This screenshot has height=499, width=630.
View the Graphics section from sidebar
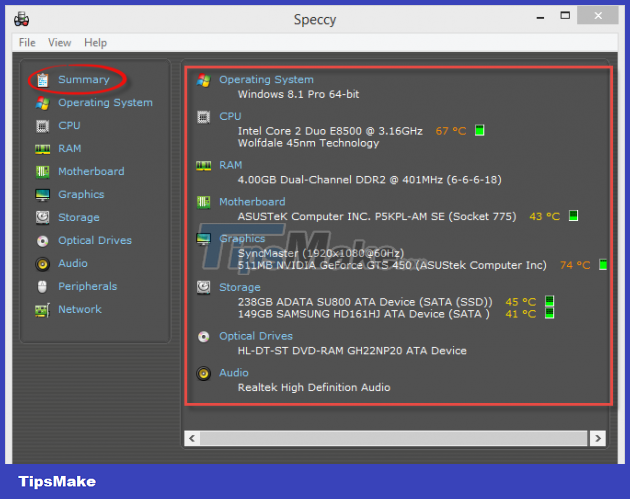(x=81, y=195)
